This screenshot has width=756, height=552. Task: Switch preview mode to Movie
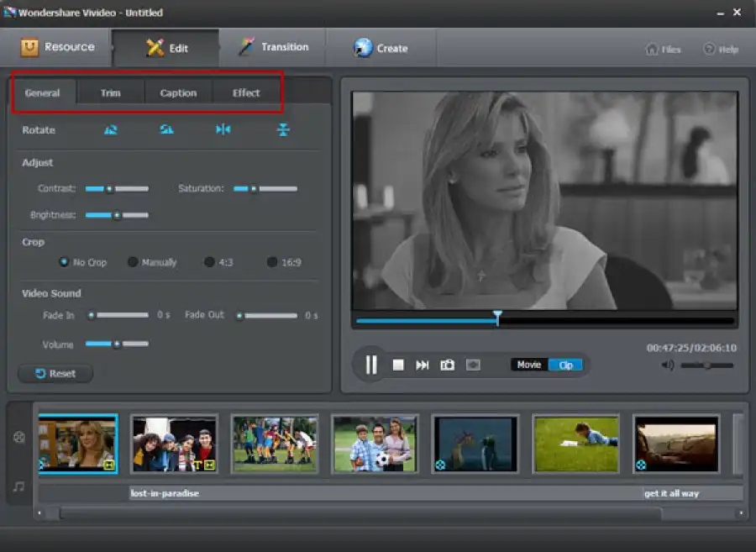[x=529, y=365]
